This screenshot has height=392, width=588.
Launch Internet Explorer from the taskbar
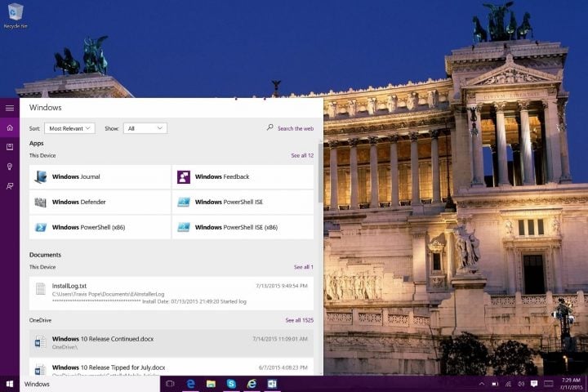(x=252, y=384)
